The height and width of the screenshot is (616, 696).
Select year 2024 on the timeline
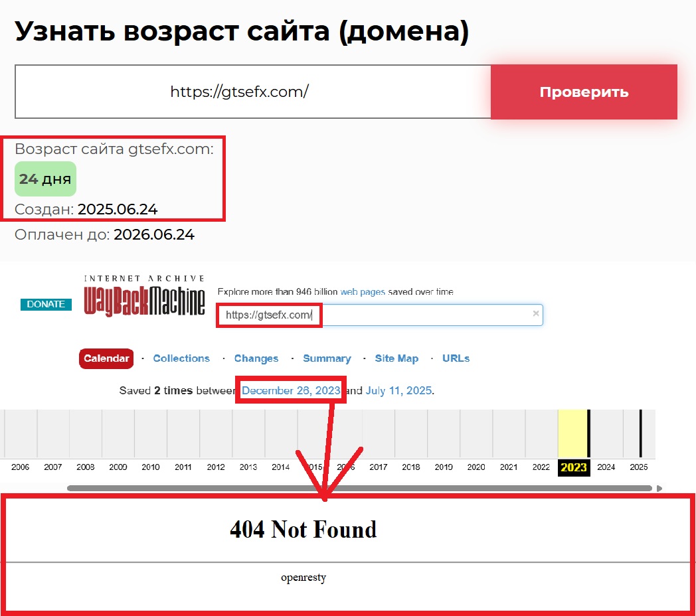(x=606, y=467)
